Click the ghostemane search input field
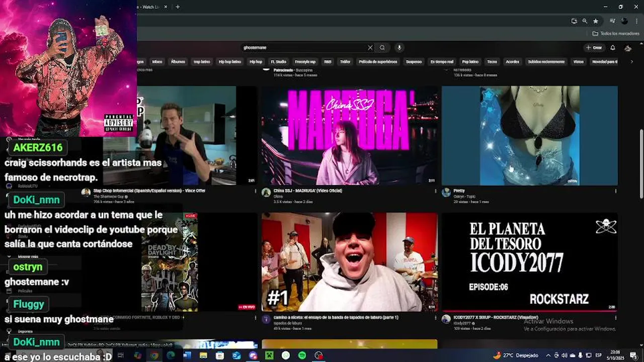 tap(304, 48)
